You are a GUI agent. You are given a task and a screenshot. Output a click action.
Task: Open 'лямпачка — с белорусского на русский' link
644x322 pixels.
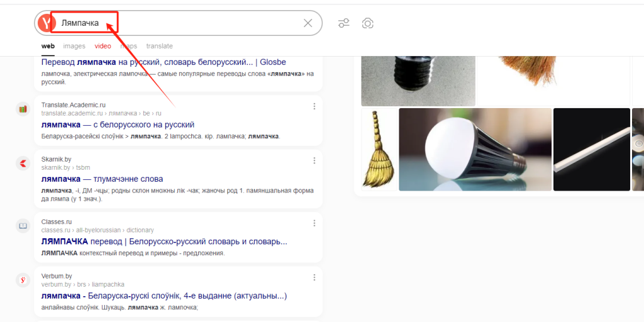118,125
